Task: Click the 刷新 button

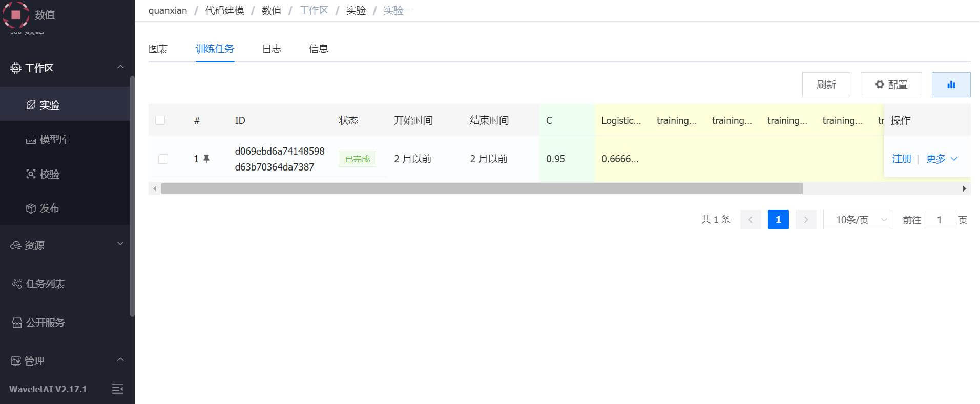Action: point(826,84)
